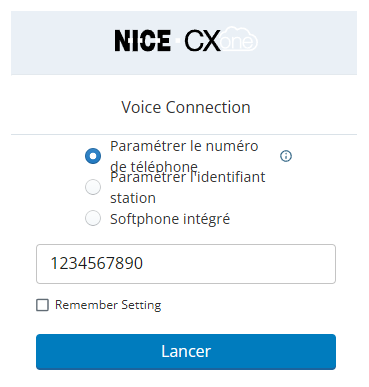
Task: Click the CXone cloud icon in header
Action: tap(239, 39)
